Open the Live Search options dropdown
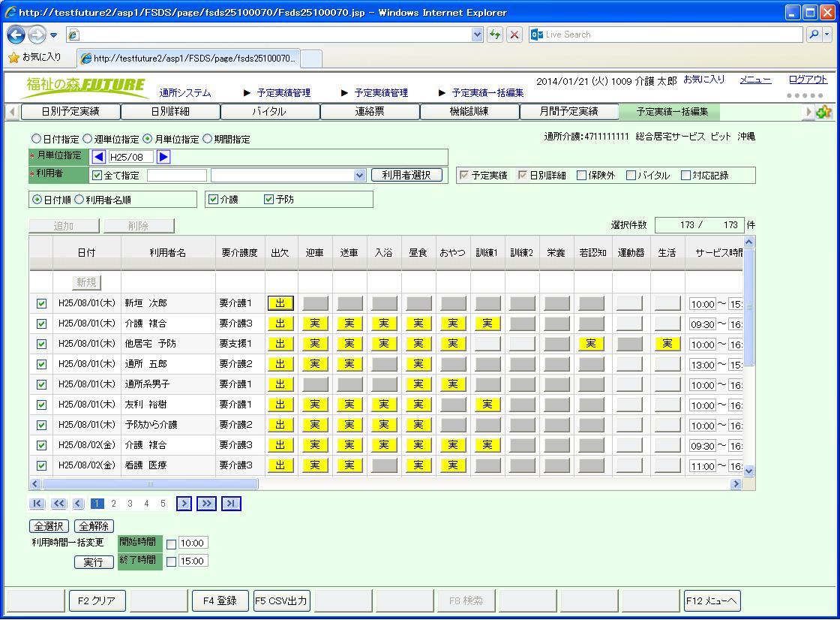The image size is (840, 620). (x=827, y=35)
